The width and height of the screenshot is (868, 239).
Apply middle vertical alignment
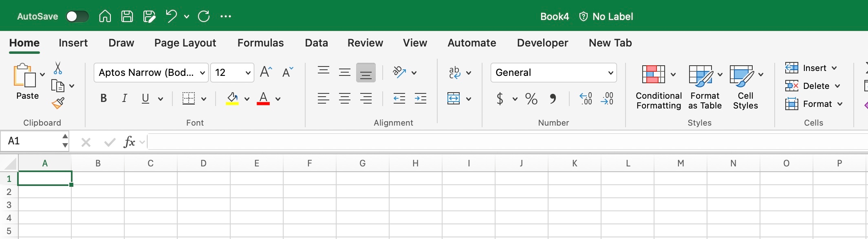(x=345, y=72)
